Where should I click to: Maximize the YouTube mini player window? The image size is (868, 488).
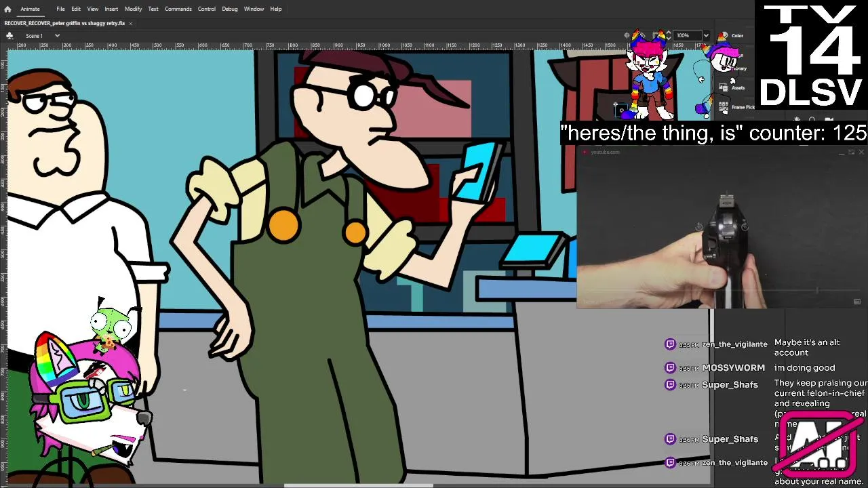tap(852, 152)
